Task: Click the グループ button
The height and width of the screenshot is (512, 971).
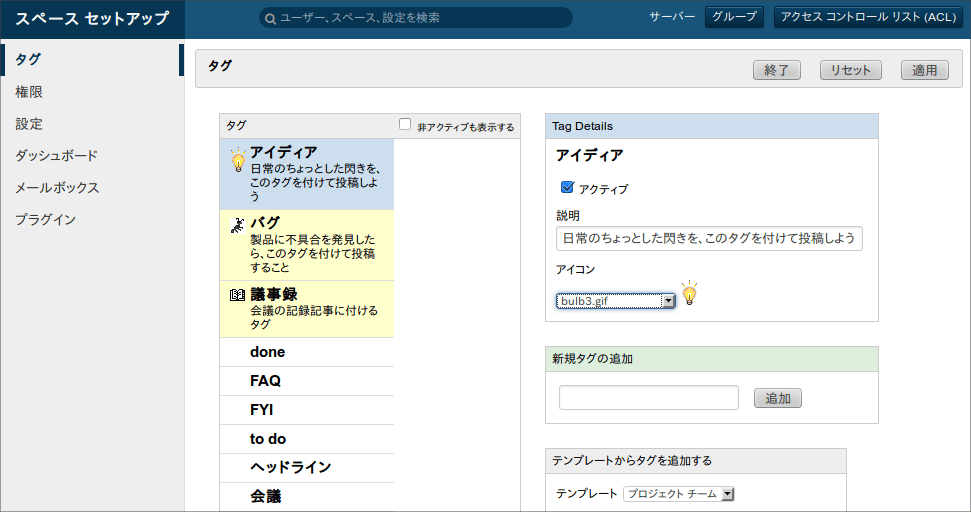Action: [734, 17]
